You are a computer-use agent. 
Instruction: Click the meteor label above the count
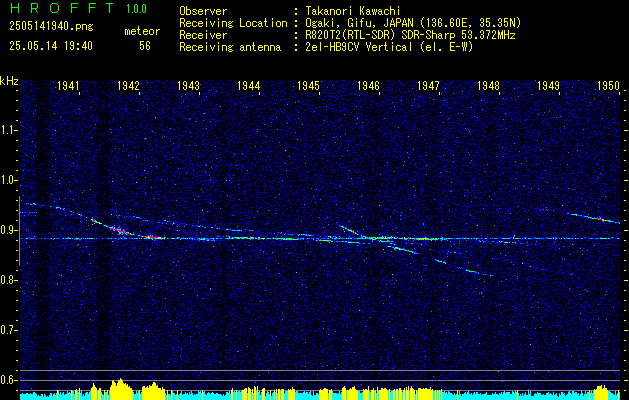pos(142,31)
